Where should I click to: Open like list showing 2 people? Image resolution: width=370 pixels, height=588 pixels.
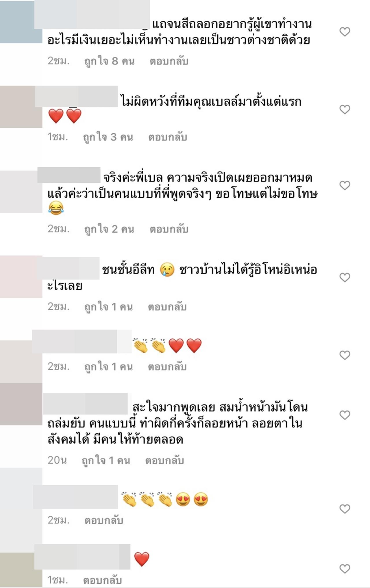tap(109, 229)
